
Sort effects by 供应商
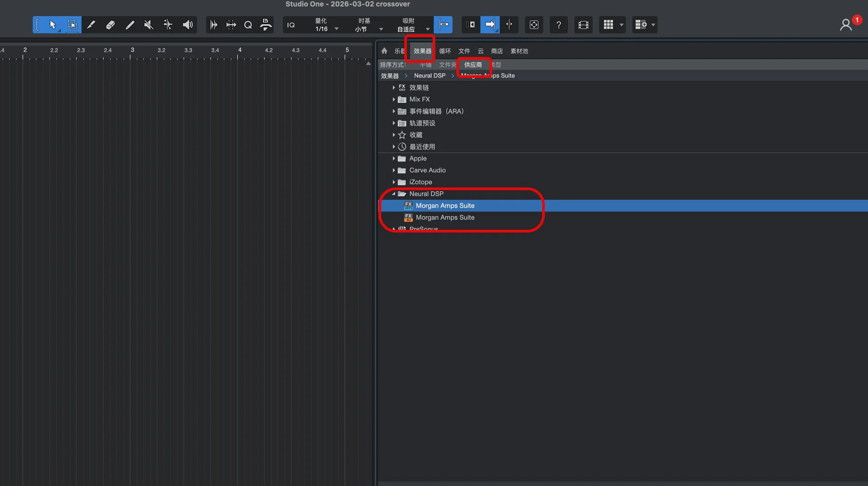(x=473, y=65)
